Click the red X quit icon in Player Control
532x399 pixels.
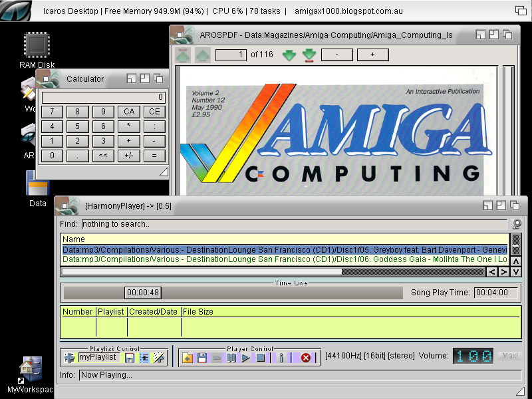306,358
